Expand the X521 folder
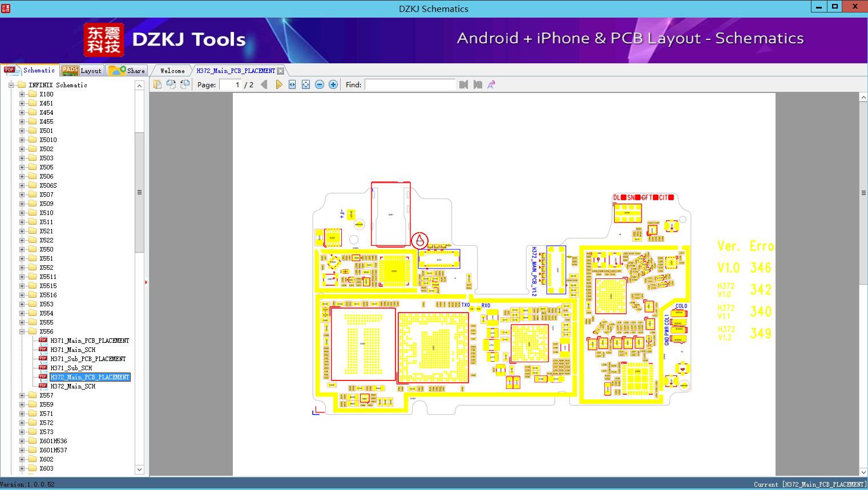 click(x=22, y=231)
